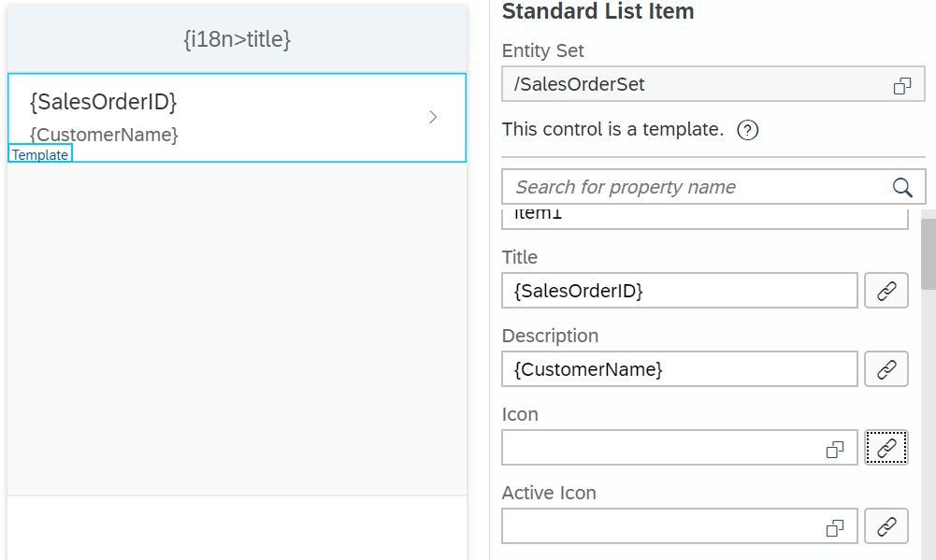936x560 pixels.
Task: Click the Title data binding link icon
Action: pos(886,291)
